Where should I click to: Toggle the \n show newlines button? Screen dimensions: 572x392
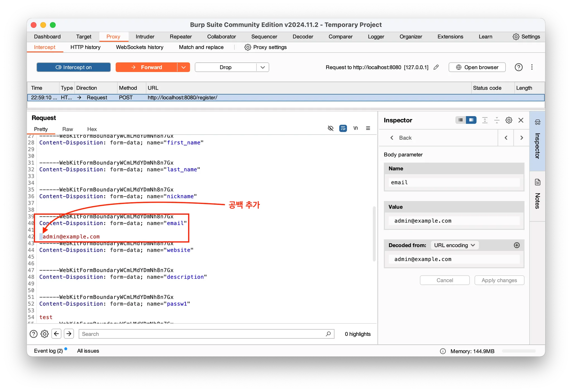(x=356, y=128)
